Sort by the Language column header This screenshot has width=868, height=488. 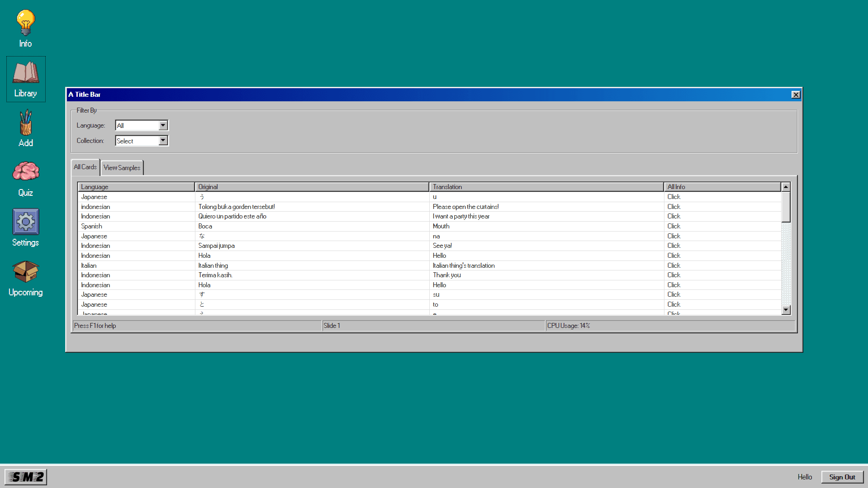[x=136, y=187]
